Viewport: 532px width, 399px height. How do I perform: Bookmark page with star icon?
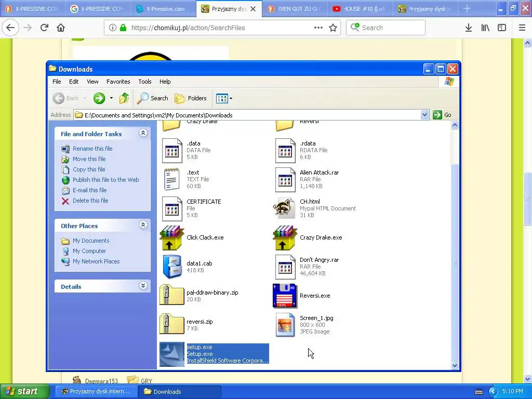click(x=333, y=28)
